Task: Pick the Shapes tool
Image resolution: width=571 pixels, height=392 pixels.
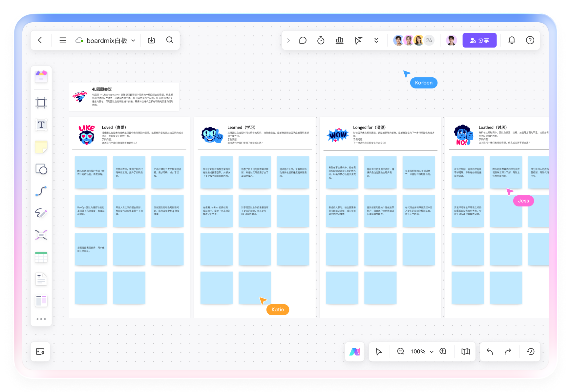Action: [x=41, y=169]
